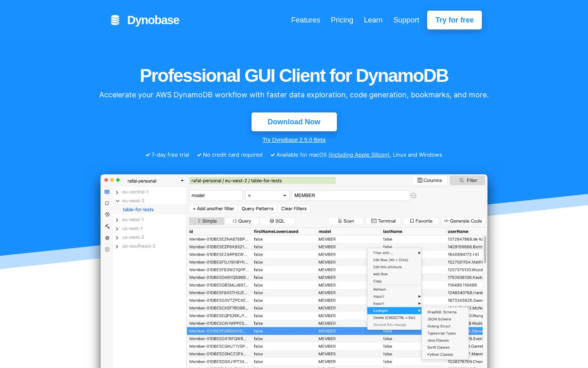Screen dimensions: 588x368
Task: Open Pricing in site navigation
Action: [x=342, y=20]
